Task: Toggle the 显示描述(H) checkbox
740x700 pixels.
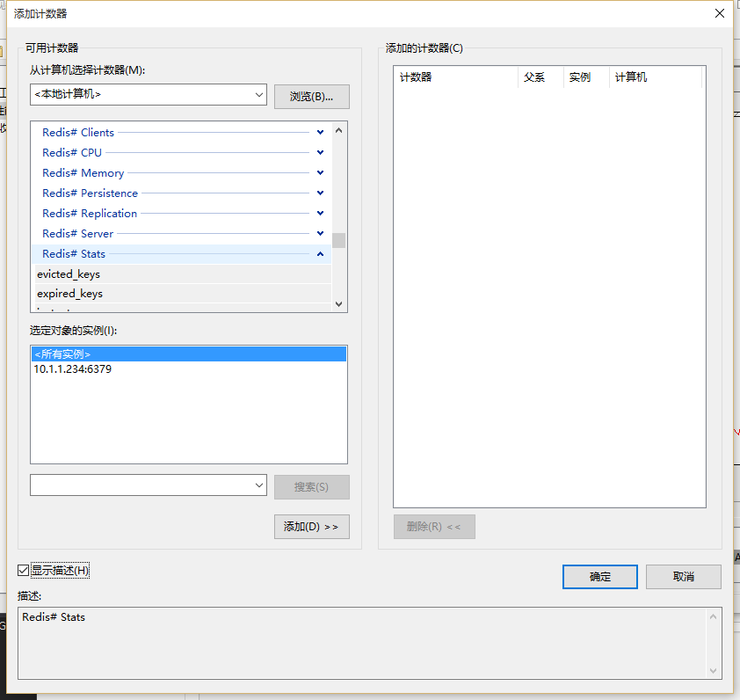Action: pyautogui.click(x=23, y=571)
